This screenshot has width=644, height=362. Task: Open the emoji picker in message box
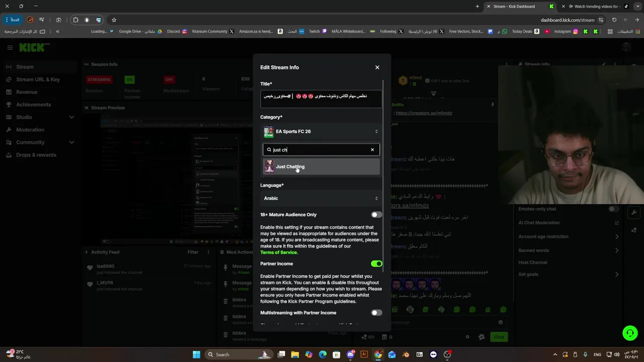501,322
